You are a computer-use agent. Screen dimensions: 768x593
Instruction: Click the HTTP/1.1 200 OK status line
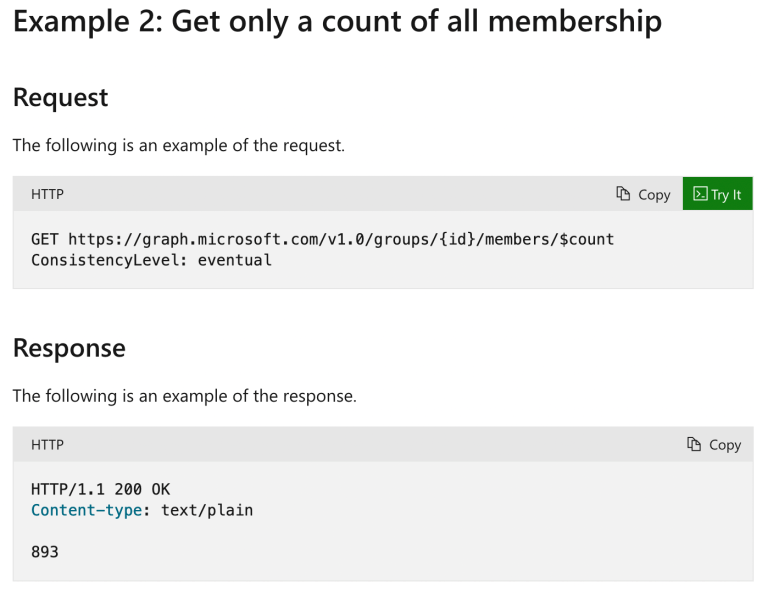pyautogui.click(x=100, y=489)
